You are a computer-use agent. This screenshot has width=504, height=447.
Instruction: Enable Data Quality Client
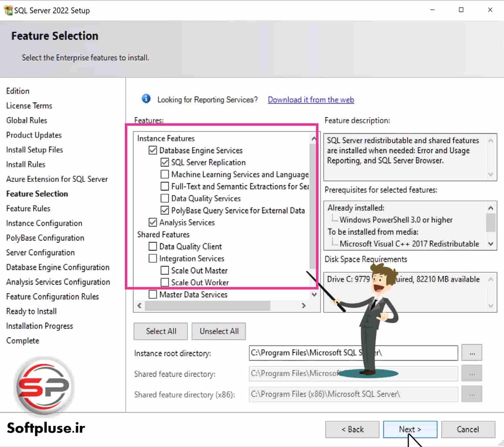[x=153, y=246]
